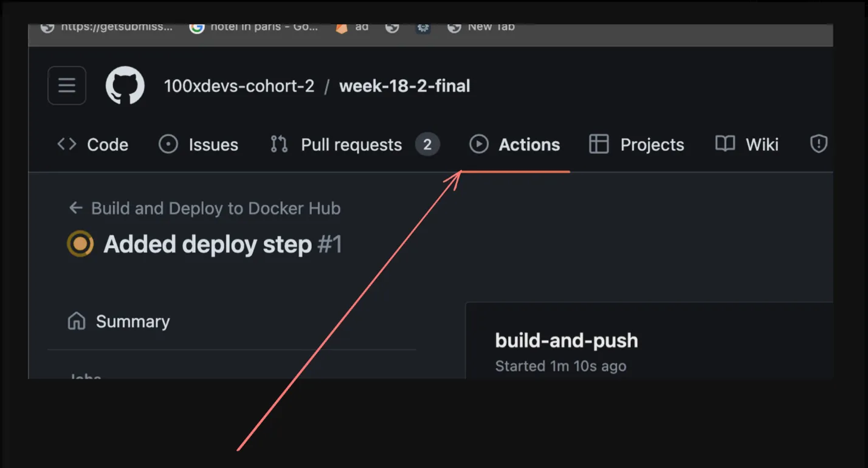Open the gear-icon bookmark in bookmarks bar
Screen dimensions: 868x468
(x=423, y=27)
